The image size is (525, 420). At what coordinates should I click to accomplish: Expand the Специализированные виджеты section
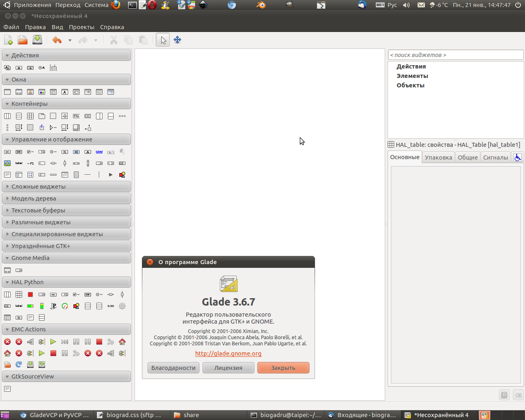pos(66,234)
